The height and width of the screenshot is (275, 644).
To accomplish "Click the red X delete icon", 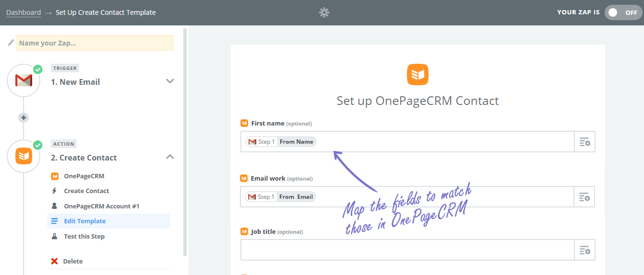I will click(x=54, y=261).
